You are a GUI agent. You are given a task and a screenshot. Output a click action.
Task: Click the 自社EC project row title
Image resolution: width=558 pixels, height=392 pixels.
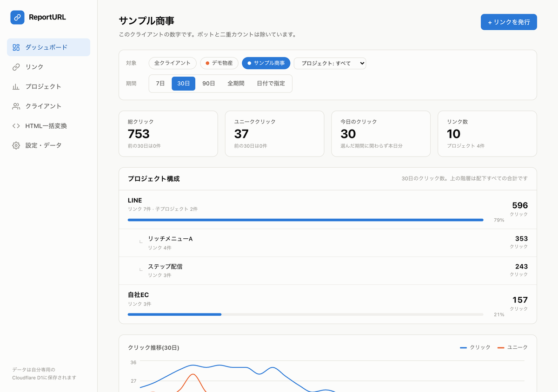pyautogui.click(x=138, y=295)
